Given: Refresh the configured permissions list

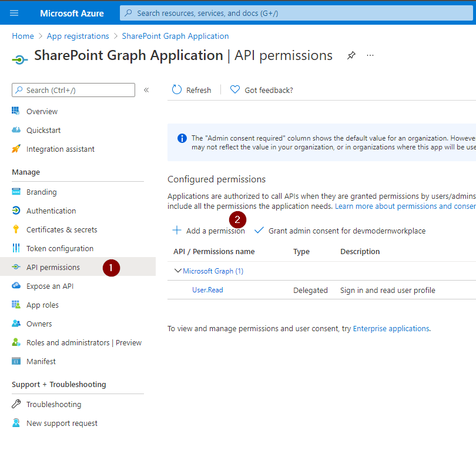Looking at the screenshot, I should pyautogui.click(x=192, y=89).
